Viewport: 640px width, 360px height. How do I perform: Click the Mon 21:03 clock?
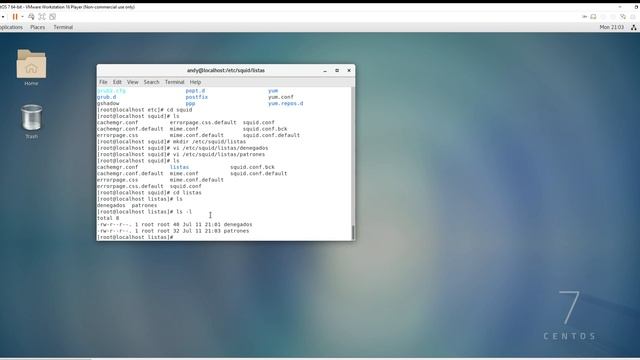tap(611, 27)
